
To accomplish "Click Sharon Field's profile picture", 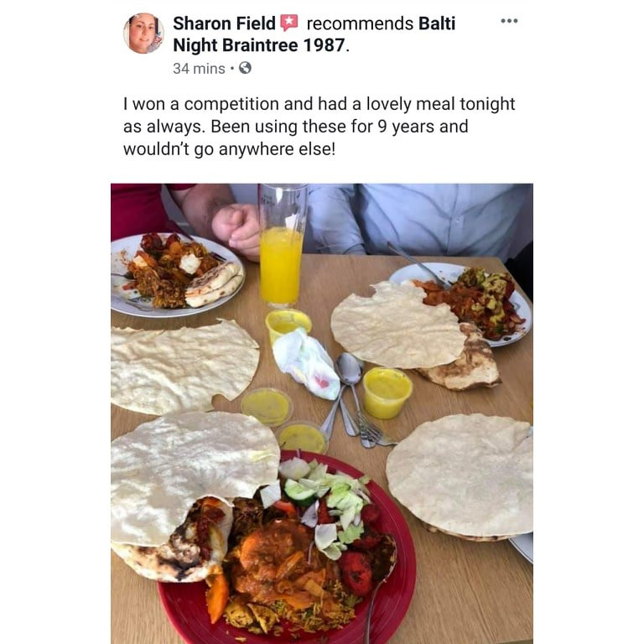I will pos(143,34).
